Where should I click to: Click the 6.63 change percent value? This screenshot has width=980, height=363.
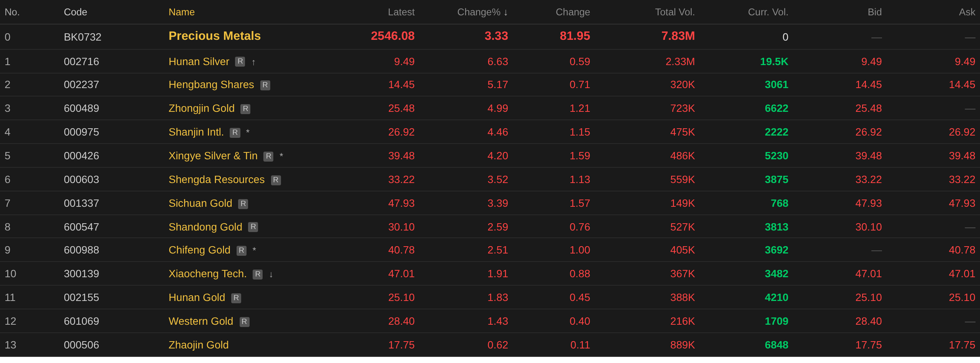[x=498, y=62]
